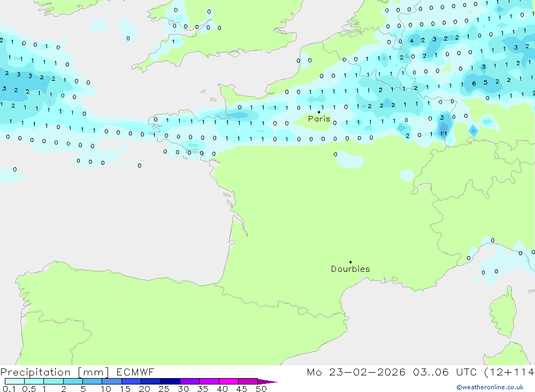Click the legend scale label '10'

coord(106,389)
